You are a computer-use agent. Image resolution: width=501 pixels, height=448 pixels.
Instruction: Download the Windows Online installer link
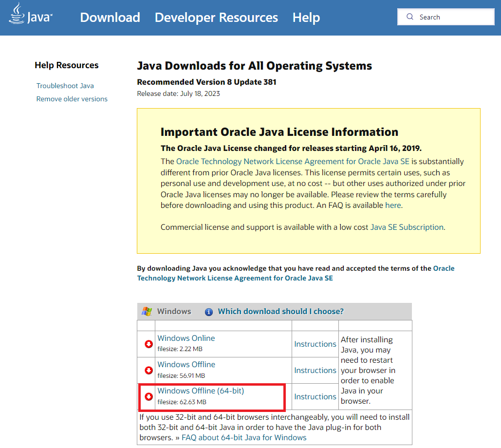[x=186, y=338]
